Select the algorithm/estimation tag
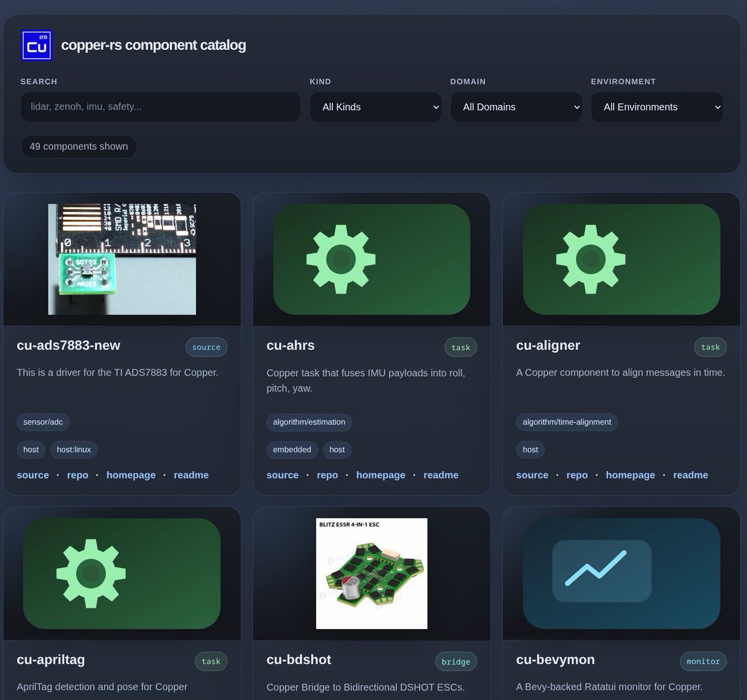 tap(309, 422)
